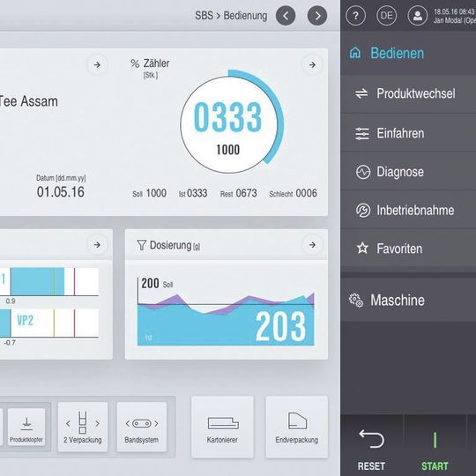Click the gears icon for Maschine
Screen dimensions: 476x476
coord(356,301)
